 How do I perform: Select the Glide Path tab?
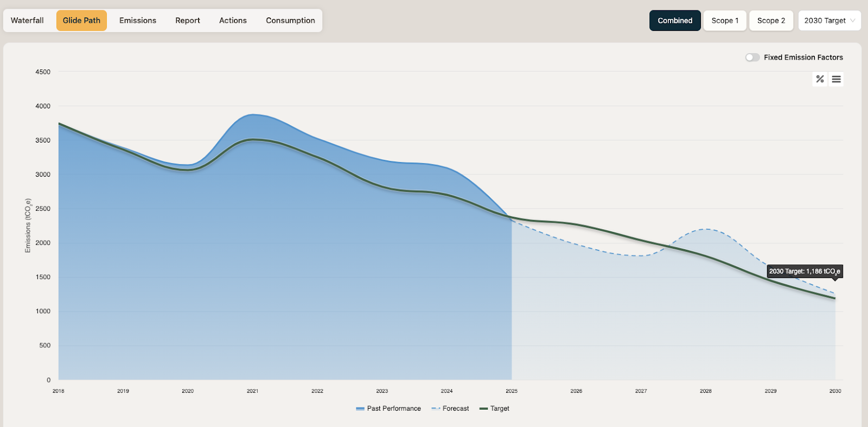coord(81,21)
